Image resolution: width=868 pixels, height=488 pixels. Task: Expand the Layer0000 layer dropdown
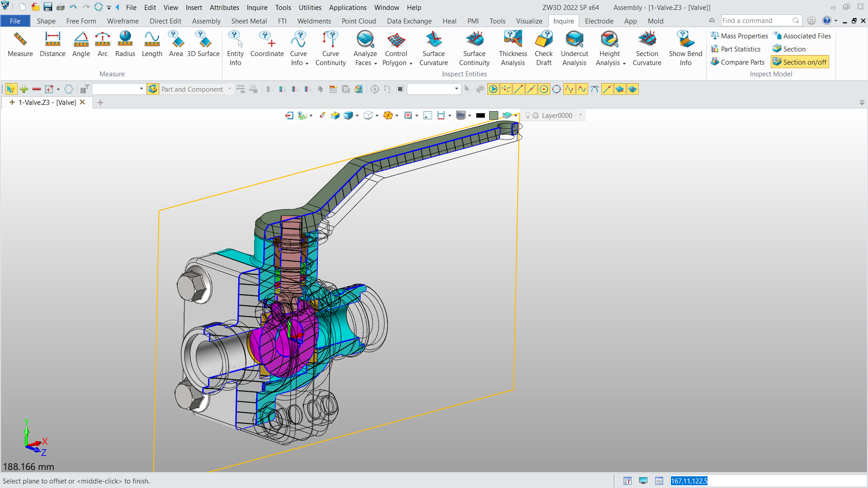tap(581, 115)
